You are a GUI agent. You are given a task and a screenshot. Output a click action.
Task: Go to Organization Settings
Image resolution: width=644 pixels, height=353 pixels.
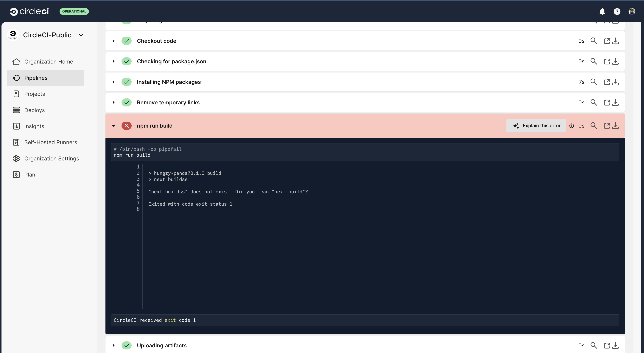pos(52,158)
